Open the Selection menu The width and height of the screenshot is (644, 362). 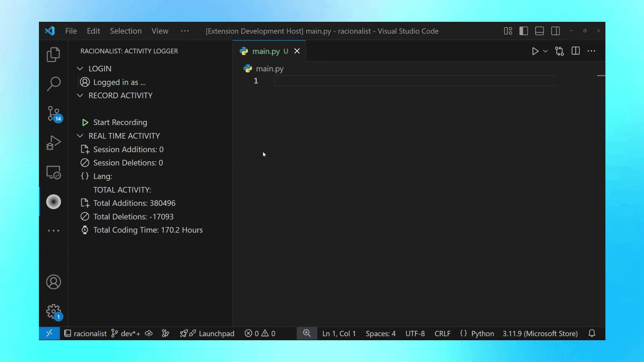click(125, 31)
